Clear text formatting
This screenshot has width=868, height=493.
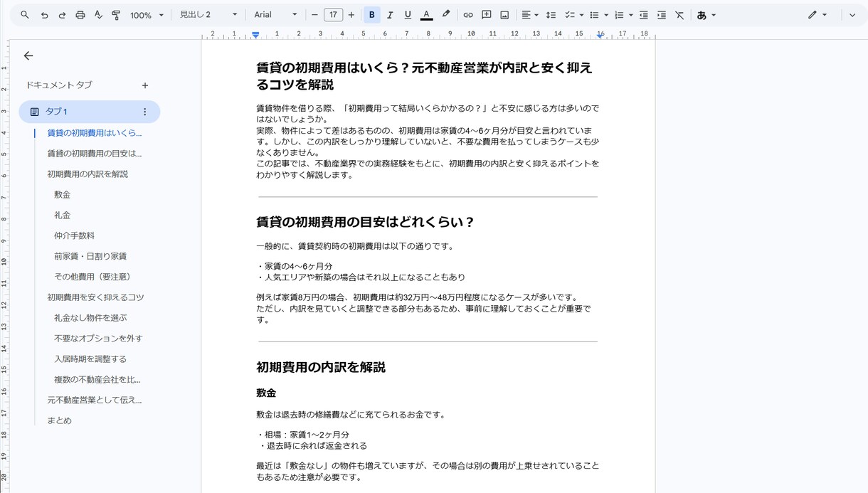pos(679,15)
